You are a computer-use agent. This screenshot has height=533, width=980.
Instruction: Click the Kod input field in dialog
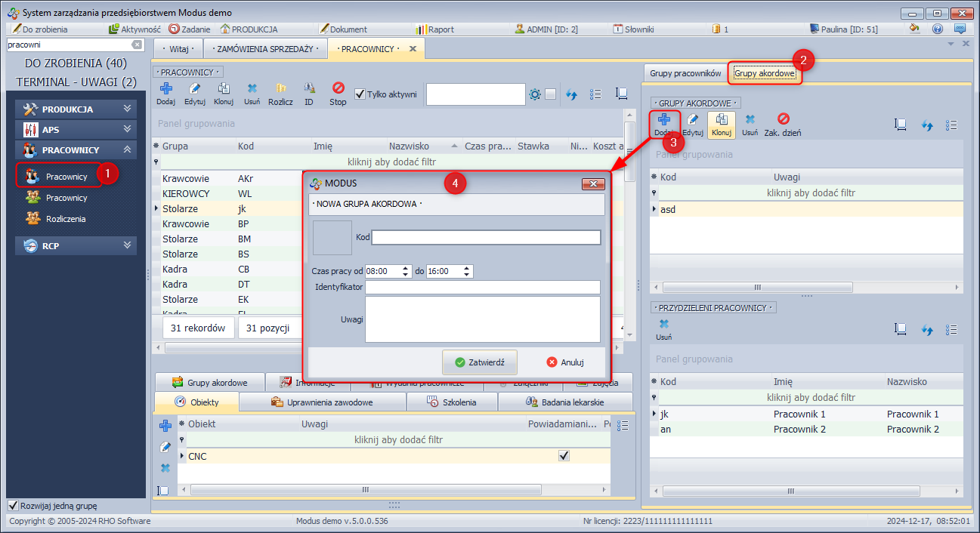[x=486, y=237]
